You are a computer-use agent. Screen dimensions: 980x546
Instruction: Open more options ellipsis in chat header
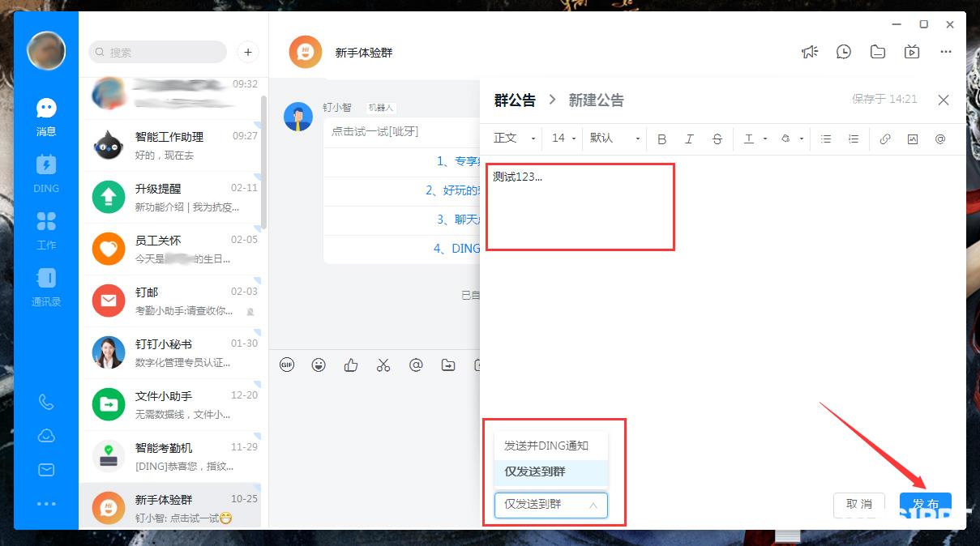pyautogui.click(x=946, y=52)
